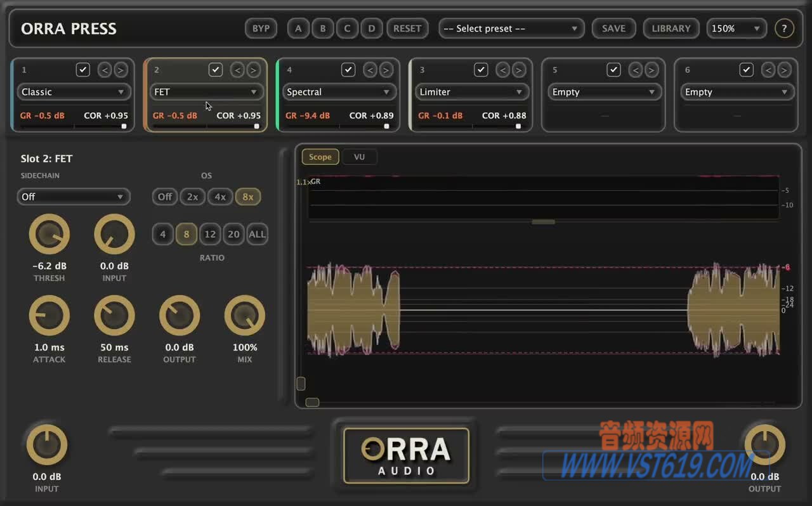
Task: Click the ATTACK knob at 1.0 ms
Action: [x=49, y=315]
